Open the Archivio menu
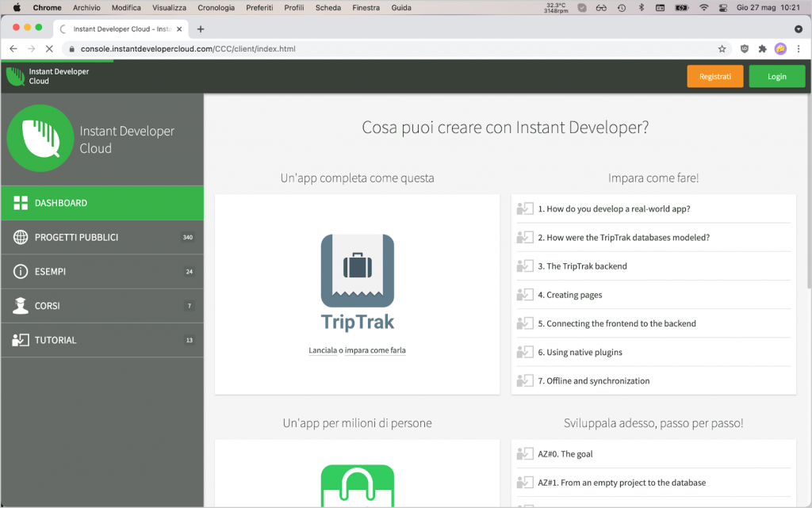The width and height of the screenshot is (812, 508). point(86,8)
